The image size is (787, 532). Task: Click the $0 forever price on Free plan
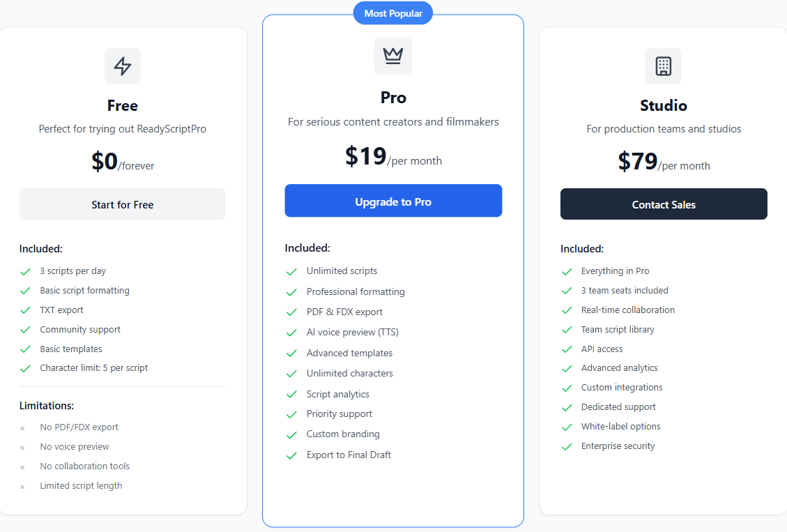point(122,162)
